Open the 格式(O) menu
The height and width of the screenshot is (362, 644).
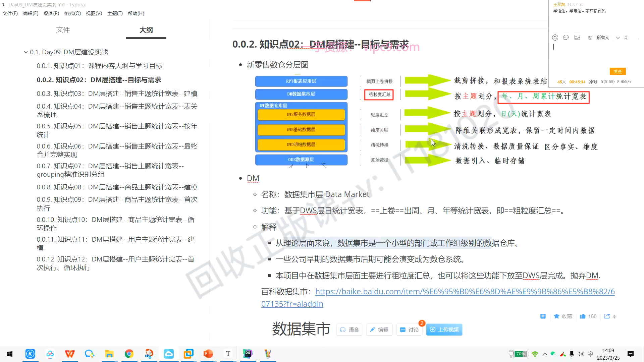point(72,13)
